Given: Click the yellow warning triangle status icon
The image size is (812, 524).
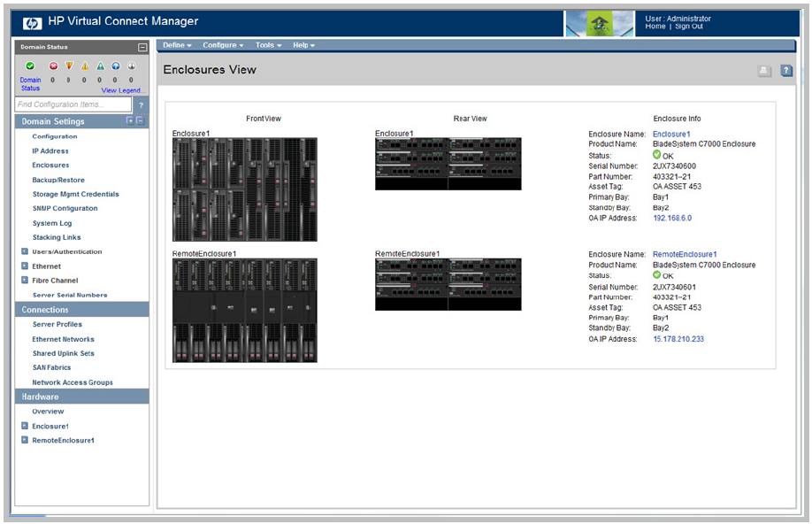Looking at the screenshot, I should (x=85, y=66).
